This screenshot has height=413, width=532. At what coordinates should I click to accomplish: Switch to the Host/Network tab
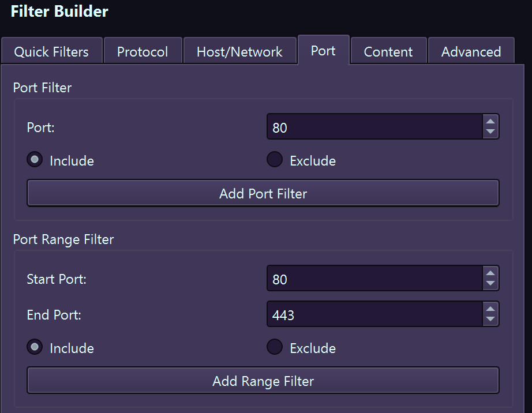click(x=239, y=51)
